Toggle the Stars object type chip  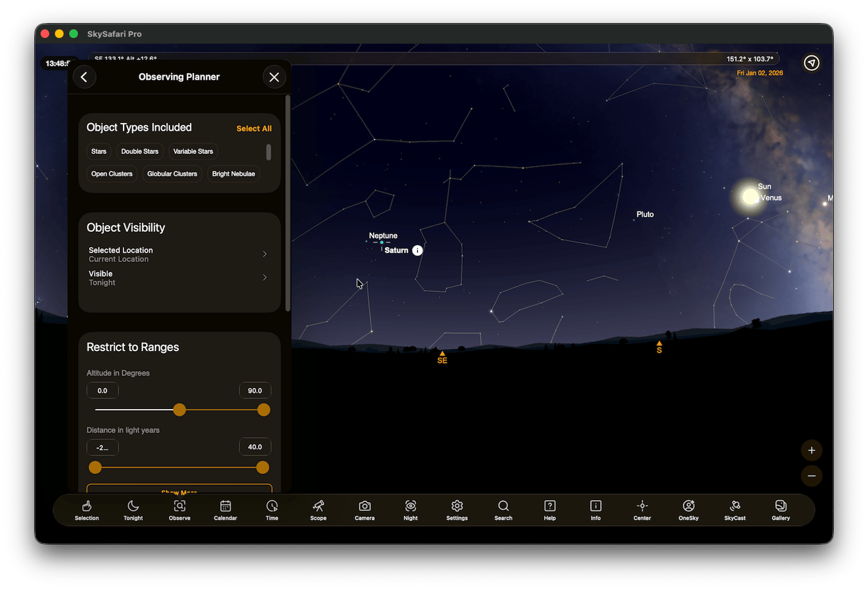(99, 152)
